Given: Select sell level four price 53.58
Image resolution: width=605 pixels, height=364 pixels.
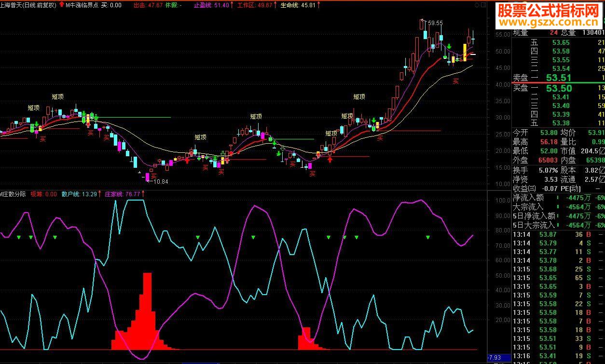Looking at the screenshot, I should 561,51.
